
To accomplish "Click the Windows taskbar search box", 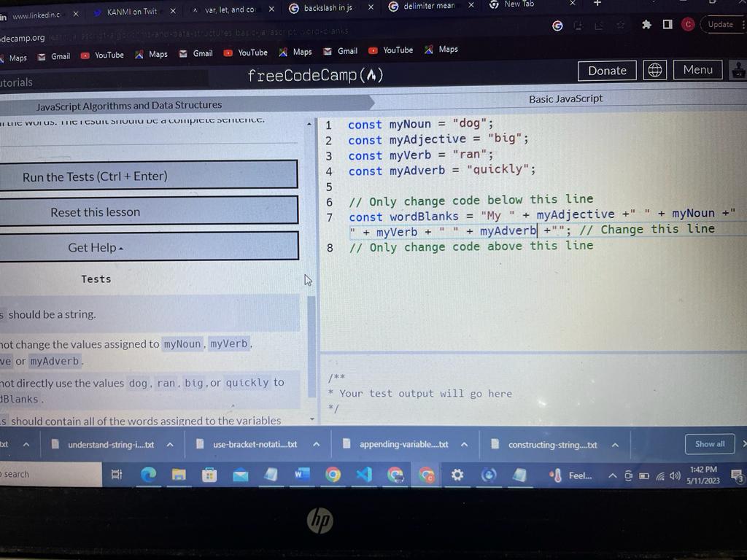I will (x=50, y=474).
